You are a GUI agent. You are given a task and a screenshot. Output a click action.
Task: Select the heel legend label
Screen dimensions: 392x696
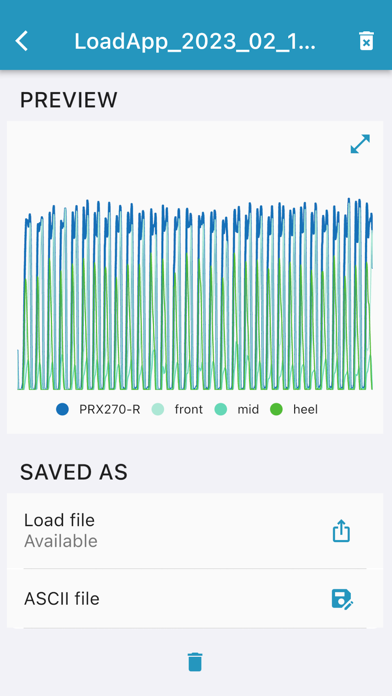coord(305,409)
